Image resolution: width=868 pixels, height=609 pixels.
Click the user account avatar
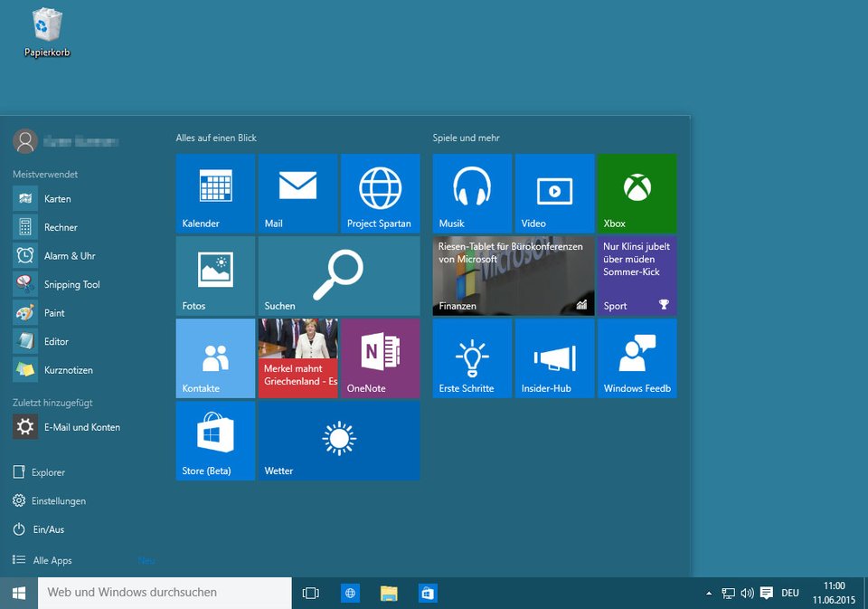tap(25, 141)
